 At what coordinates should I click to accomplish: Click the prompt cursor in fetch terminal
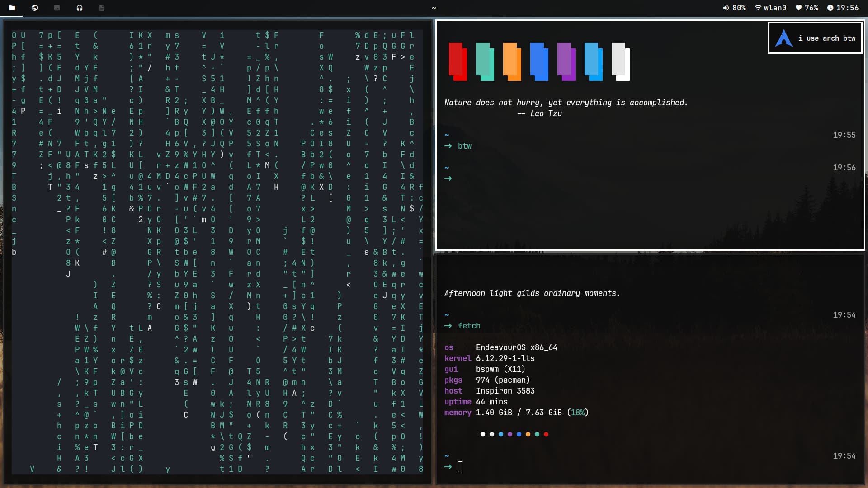pyautogui.click(x=460, y=467)
